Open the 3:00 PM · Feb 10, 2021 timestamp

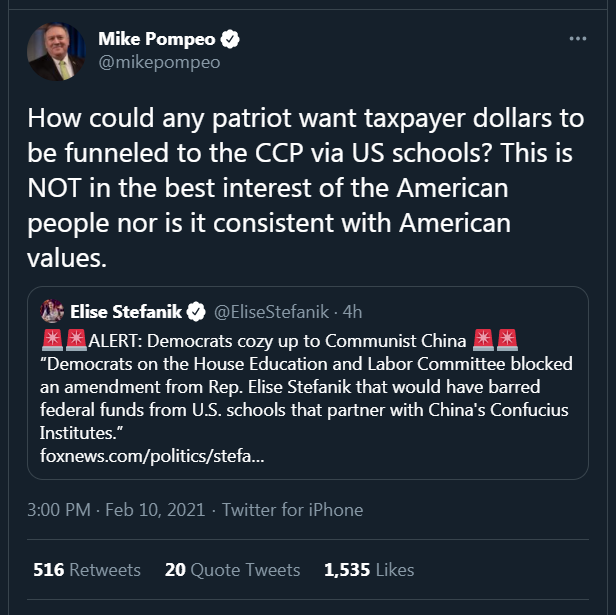click(116, 510)
